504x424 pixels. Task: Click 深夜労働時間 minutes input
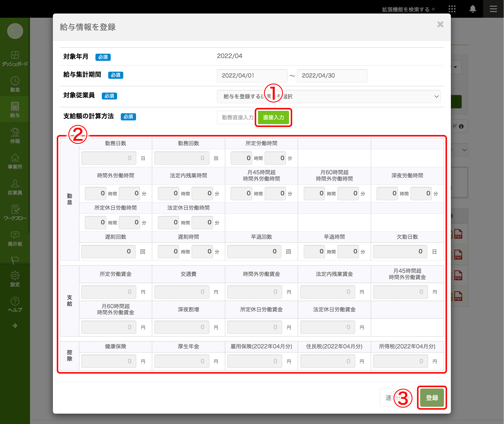coord(421,193)
